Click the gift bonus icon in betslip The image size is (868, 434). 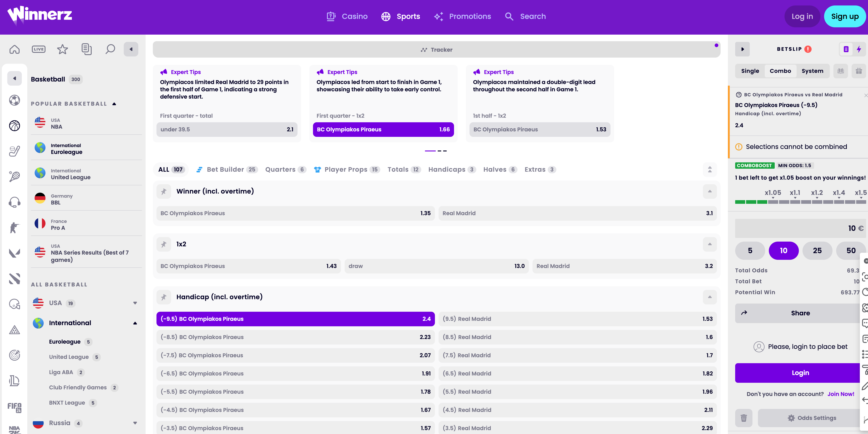click(859, 71)
